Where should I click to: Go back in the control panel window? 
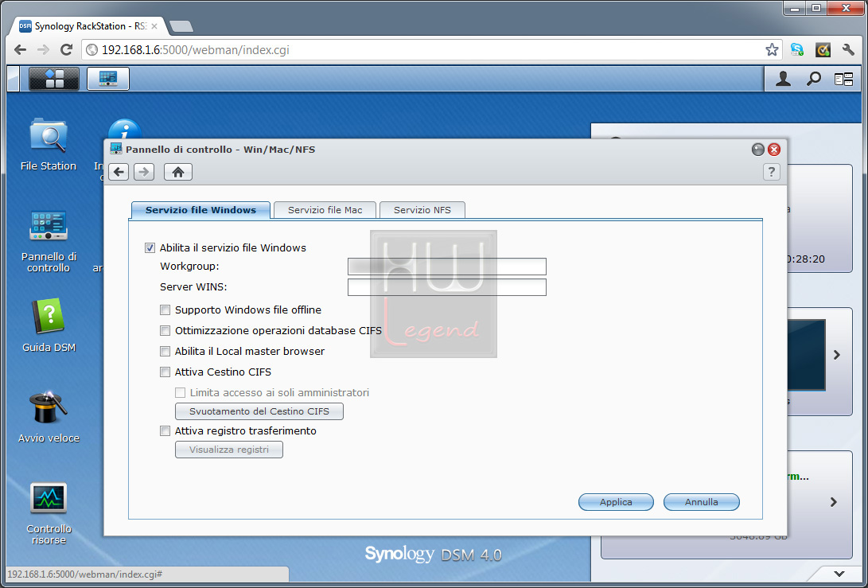click(x=119, y=172)
